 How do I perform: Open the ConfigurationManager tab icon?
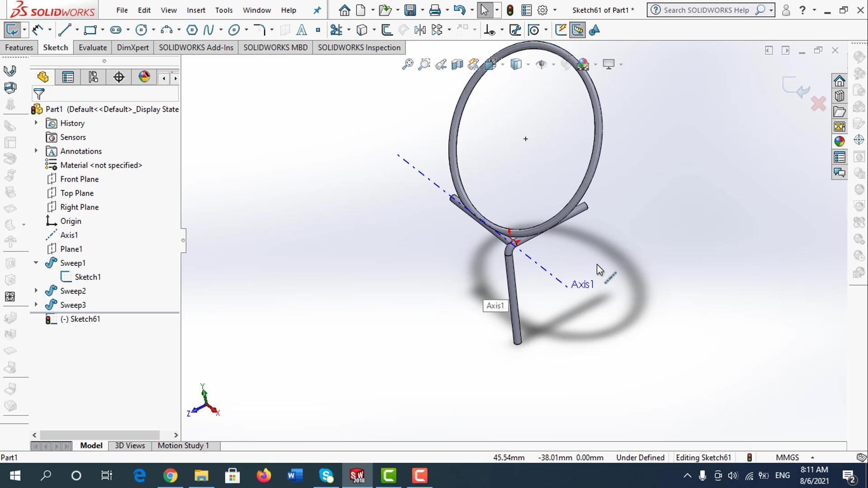[93, 77]
